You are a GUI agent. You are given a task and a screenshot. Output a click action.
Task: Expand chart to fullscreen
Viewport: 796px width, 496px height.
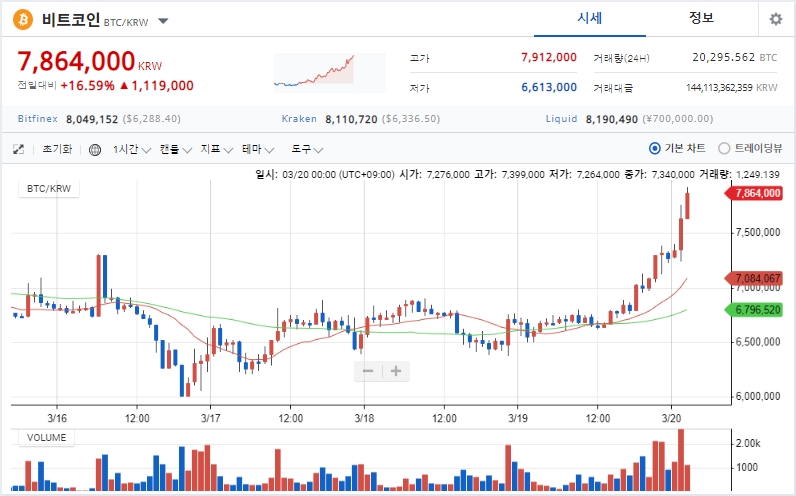tap(18, 150)
